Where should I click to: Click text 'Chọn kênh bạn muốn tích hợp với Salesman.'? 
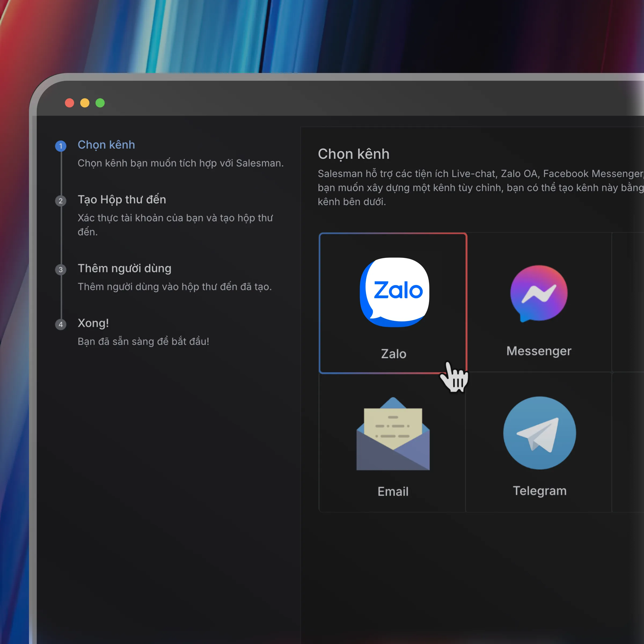[181, 163]
